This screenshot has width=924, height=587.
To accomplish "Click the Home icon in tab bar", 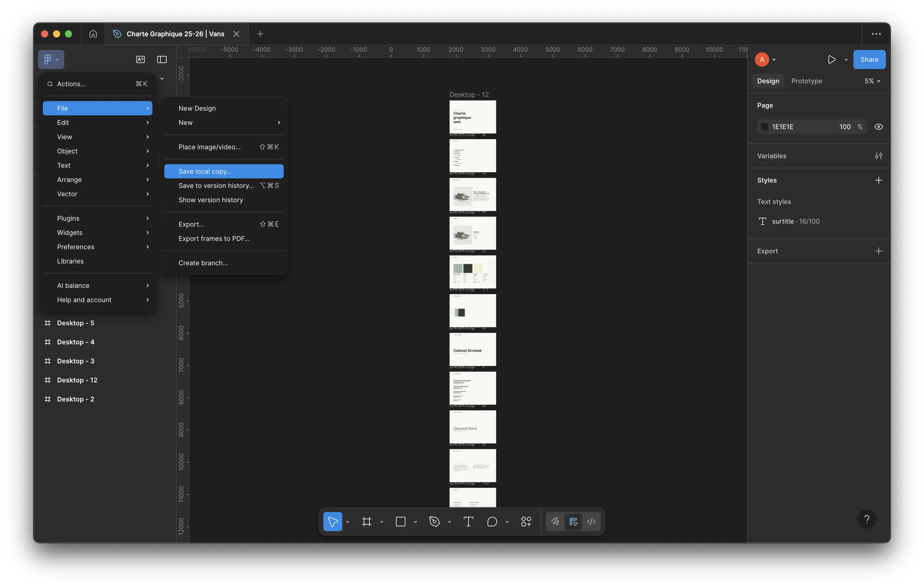I will pos(93,34).
